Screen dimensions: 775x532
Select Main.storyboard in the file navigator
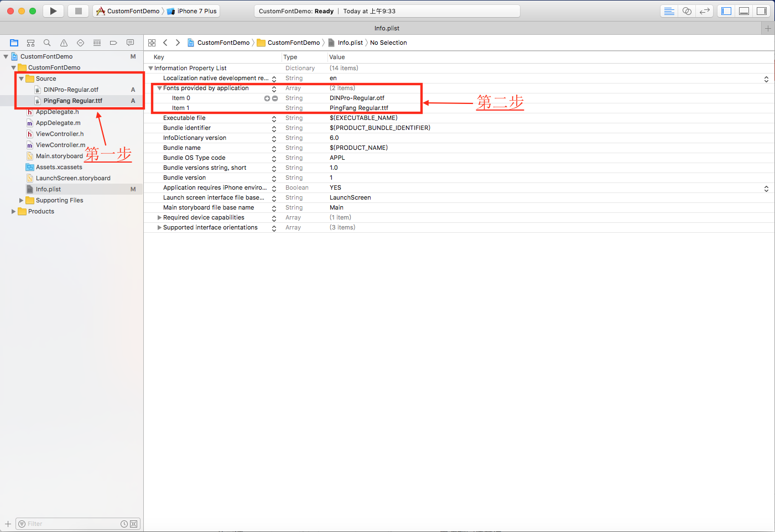[59, 157]
